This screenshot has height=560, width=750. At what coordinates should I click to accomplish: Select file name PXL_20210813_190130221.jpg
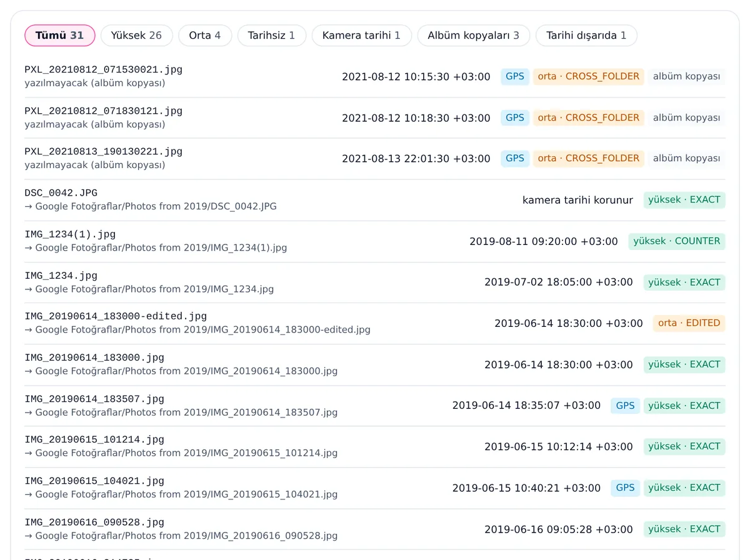104,151
